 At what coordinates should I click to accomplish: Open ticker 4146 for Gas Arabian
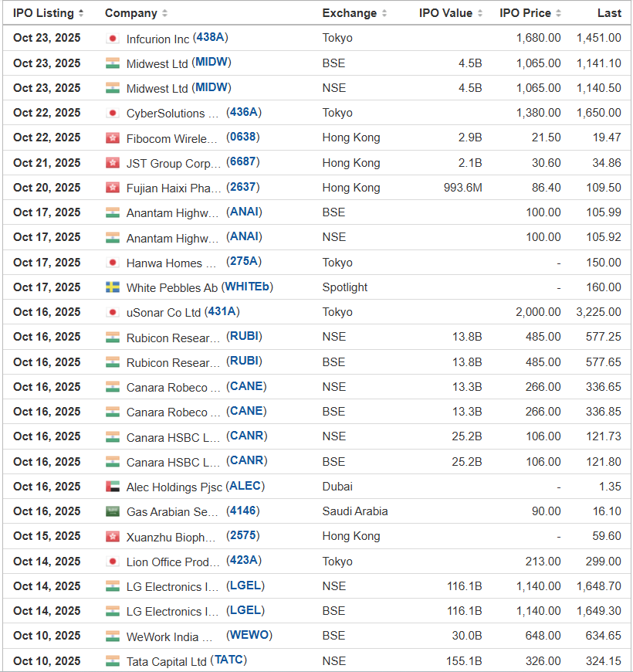tap(243, 511)
